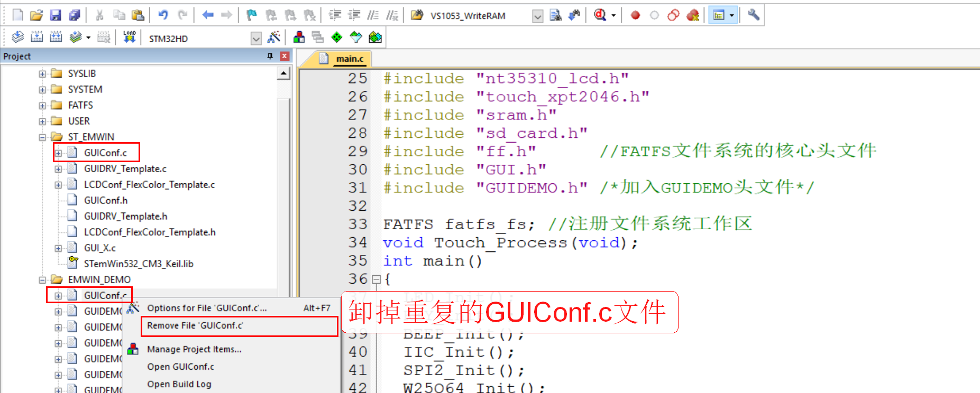Click project tree scrollbar up arrow
980x393 pixels.
click(x=284, y=74)
